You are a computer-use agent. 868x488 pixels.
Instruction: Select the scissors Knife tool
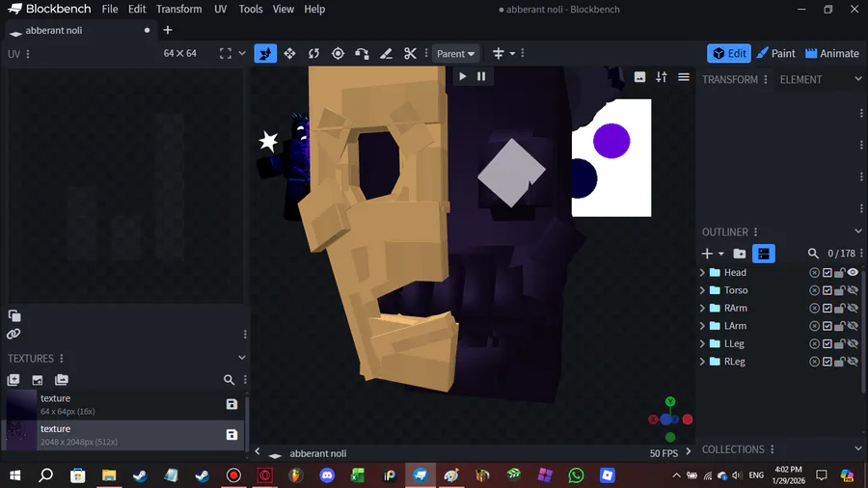pyautogui.click(x=410, y=54)
